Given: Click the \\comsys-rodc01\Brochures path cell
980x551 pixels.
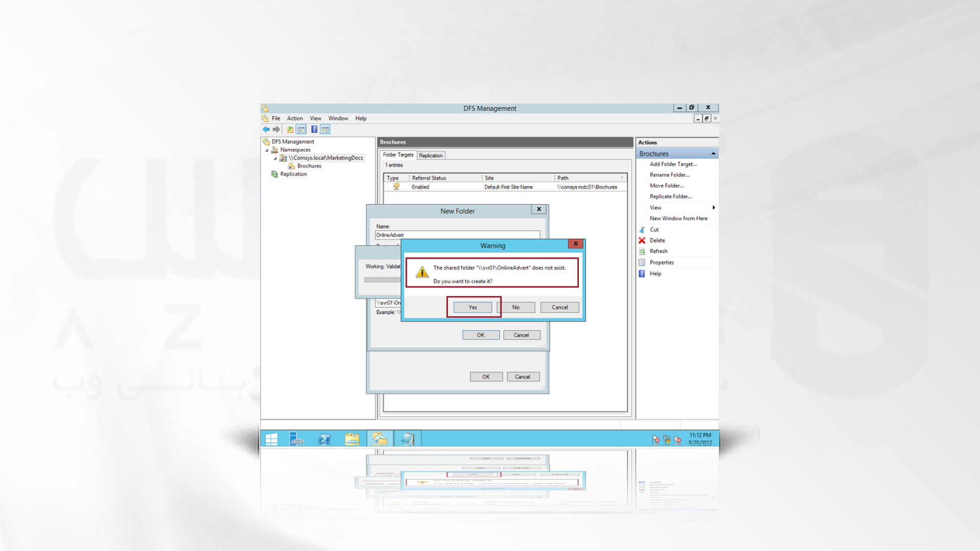Looking at the screenshot, I should [x=587, y=187].
